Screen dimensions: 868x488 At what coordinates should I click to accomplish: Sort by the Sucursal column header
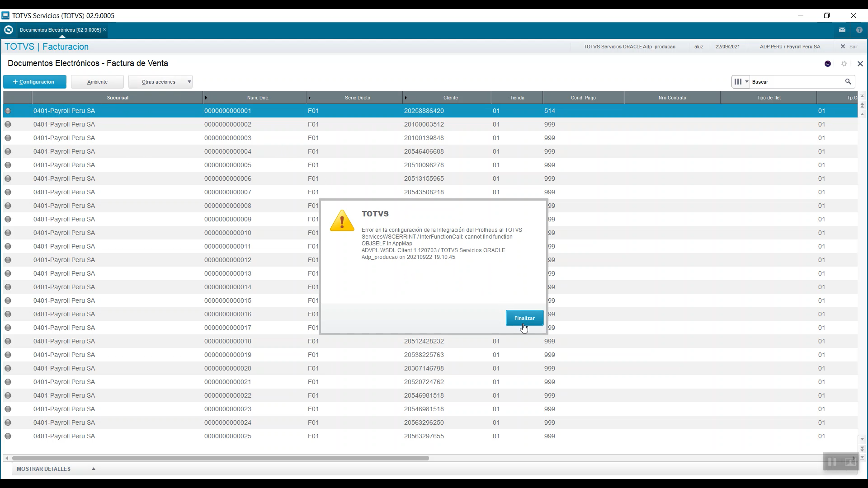(118, 98)
